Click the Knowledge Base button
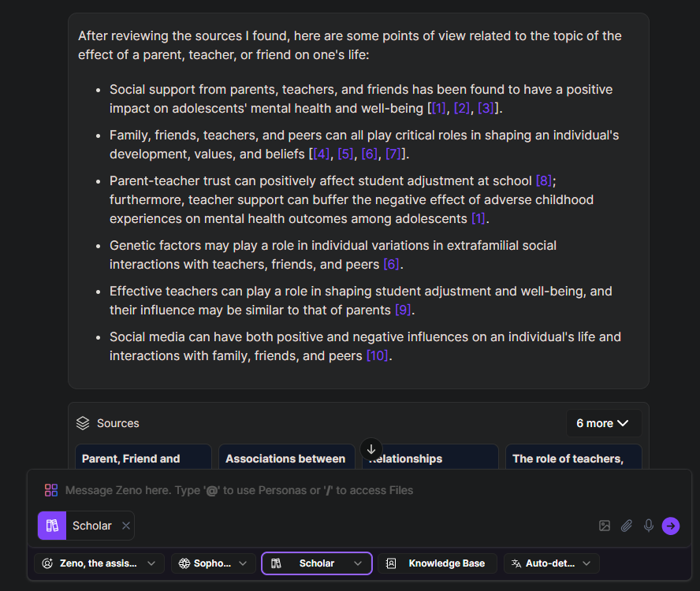 (x=438, y=563)
